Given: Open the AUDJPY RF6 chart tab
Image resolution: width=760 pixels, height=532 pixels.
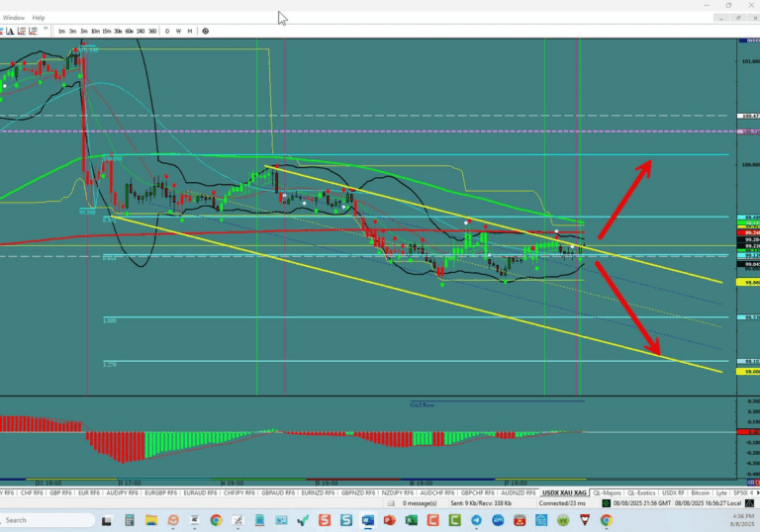Looking at the screenshot, I should [x=122, y=492].
